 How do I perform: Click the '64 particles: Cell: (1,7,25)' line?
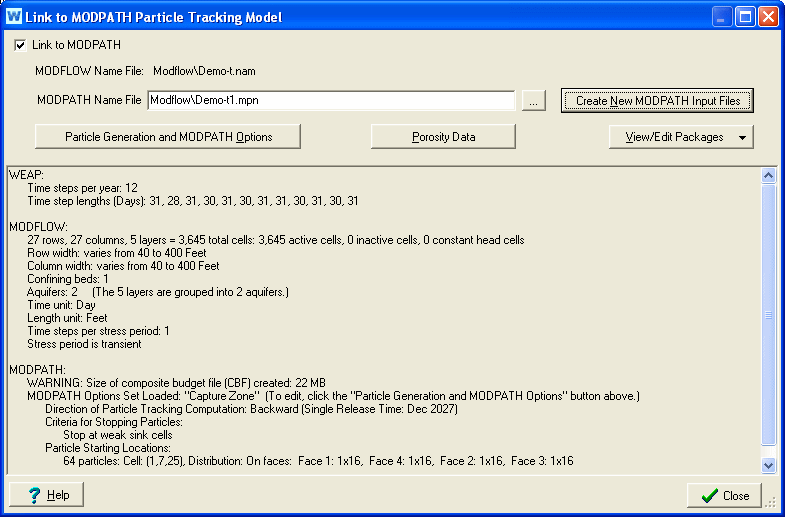pyautogui.click(x=318, y=461)
